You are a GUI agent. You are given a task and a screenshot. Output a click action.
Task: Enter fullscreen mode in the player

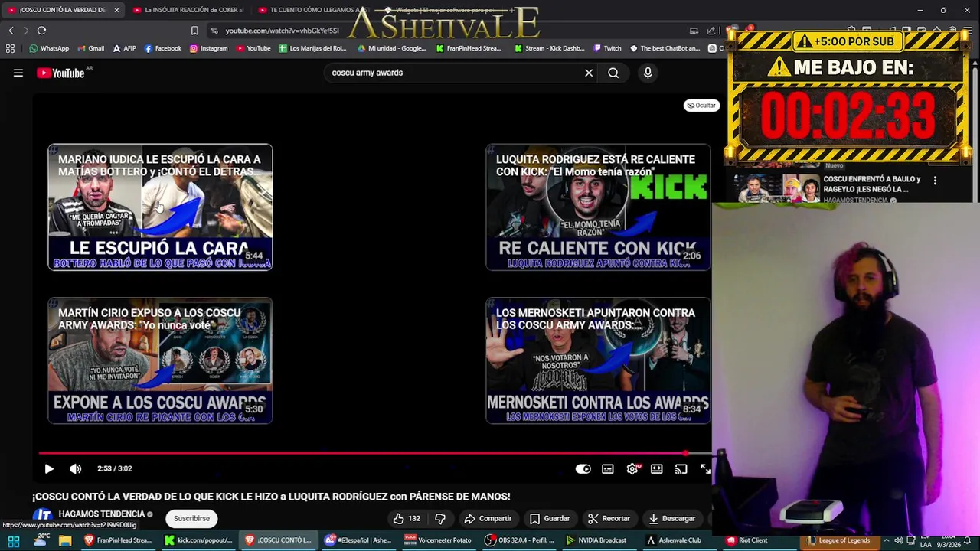(705, 469)
